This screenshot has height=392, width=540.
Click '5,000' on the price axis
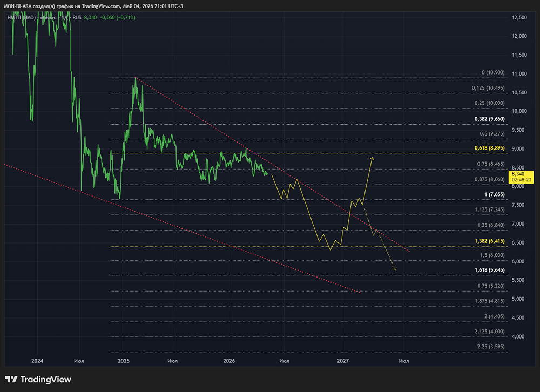[518, 299]
